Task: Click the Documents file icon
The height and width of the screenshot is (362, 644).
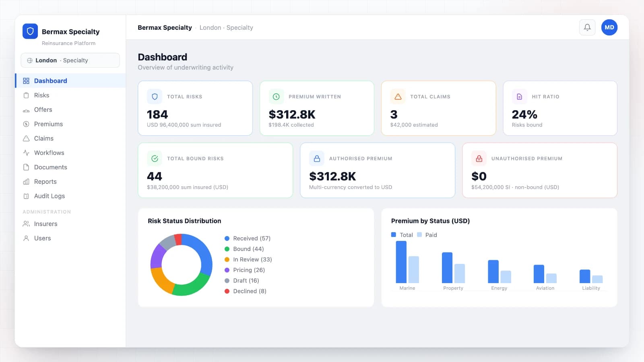Action: point(26,167)
